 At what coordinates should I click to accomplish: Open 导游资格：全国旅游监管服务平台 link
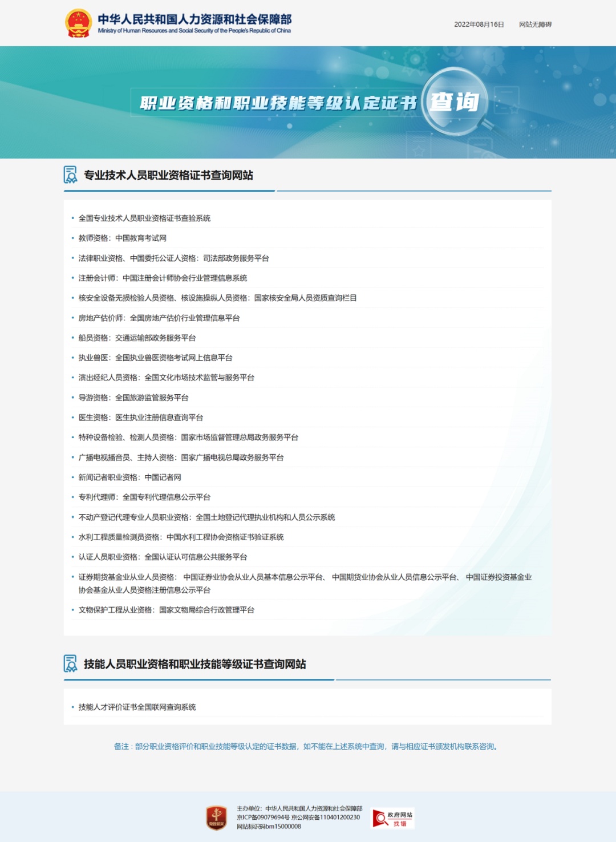click(133, 398)
